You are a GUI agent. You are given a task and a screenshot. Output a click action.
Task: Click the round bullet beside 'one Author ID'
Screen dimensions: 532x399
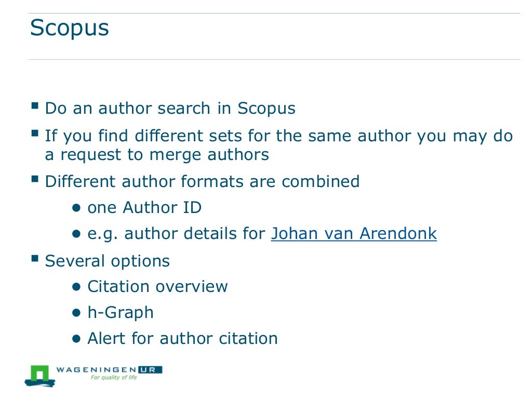(76, 208)
